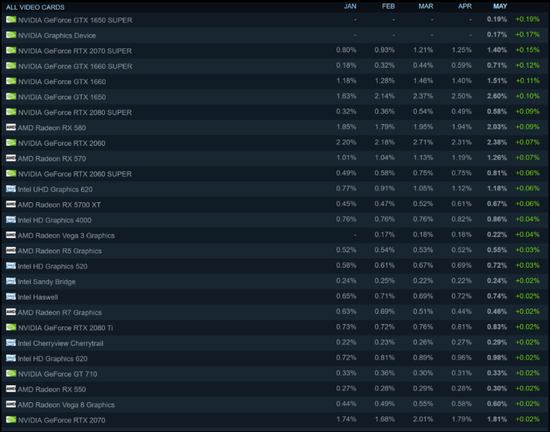Click the NVIDIA icon beside GeForce GT 710
Screen dimensions: 550x432
11,374
